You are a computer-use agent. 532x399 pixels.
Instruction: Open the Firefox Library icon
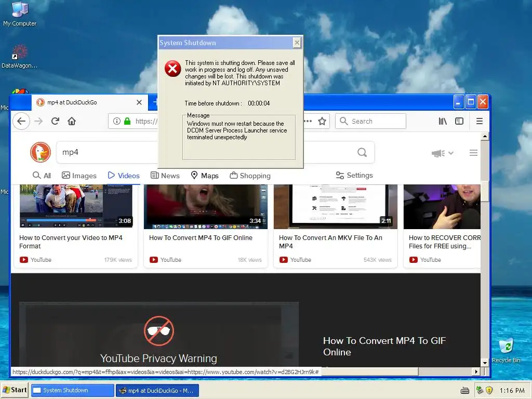[x=443, y=121]
